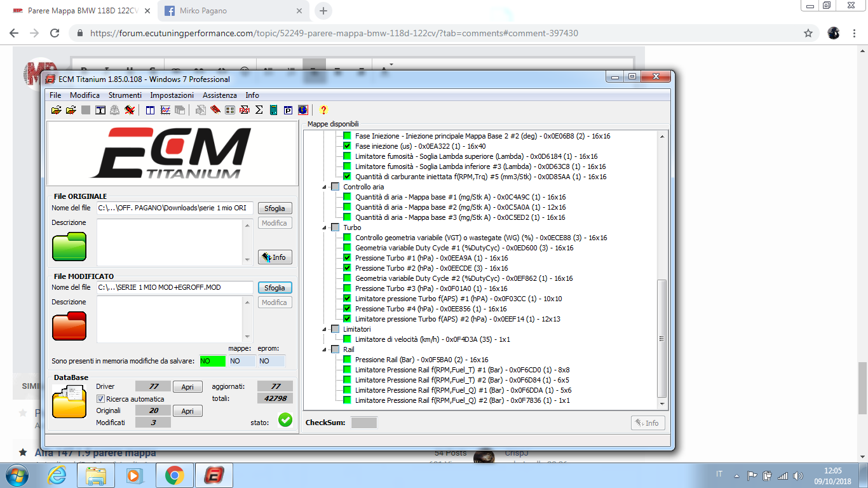Screen dimensions: 868x488
Task: Click Sfoglia button for File MODIFICATO
Action: click(275, 288)
